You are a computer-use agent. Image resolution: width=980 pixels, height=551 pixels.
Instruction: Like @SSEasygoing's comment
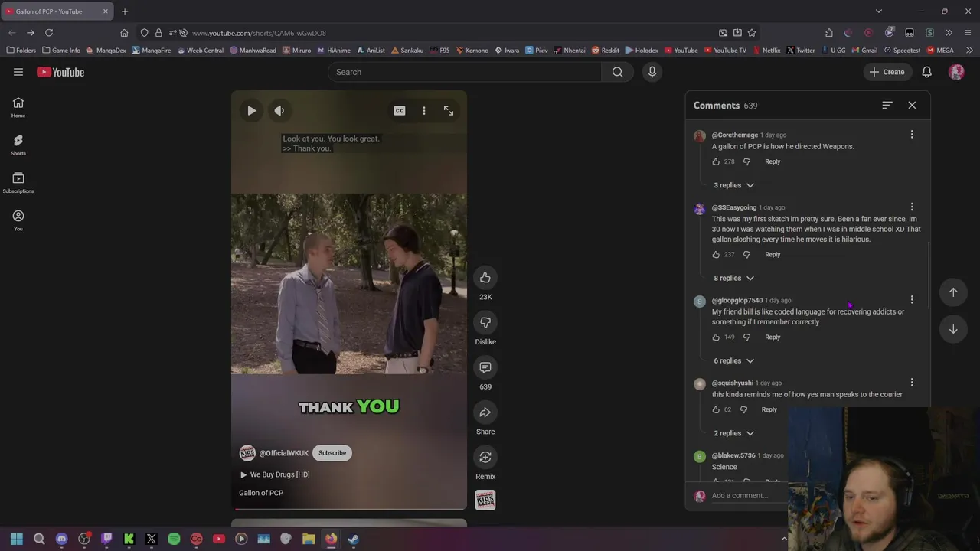pyautogui.click(x=716, y=254)
